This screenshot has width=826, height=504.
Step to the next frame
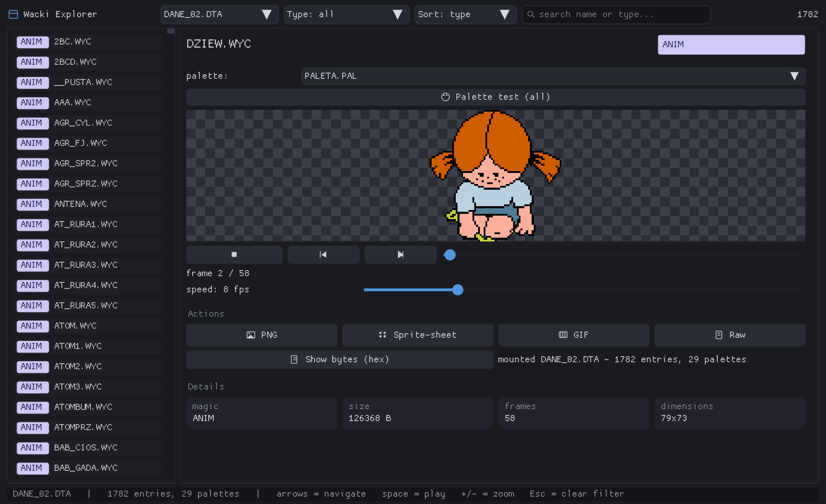(x=400, y=254)
